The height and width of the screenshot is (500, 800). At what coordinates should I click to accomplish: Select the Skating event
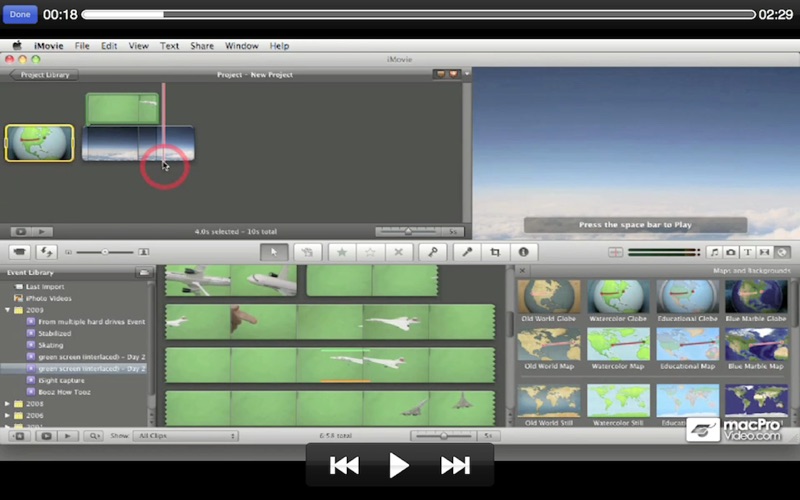(51, 345)
